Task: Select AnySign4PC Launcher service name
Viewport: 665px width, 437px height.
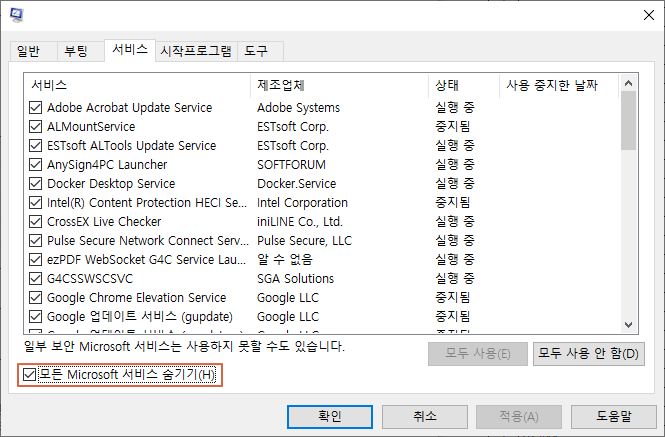Action: coord(107,165)
